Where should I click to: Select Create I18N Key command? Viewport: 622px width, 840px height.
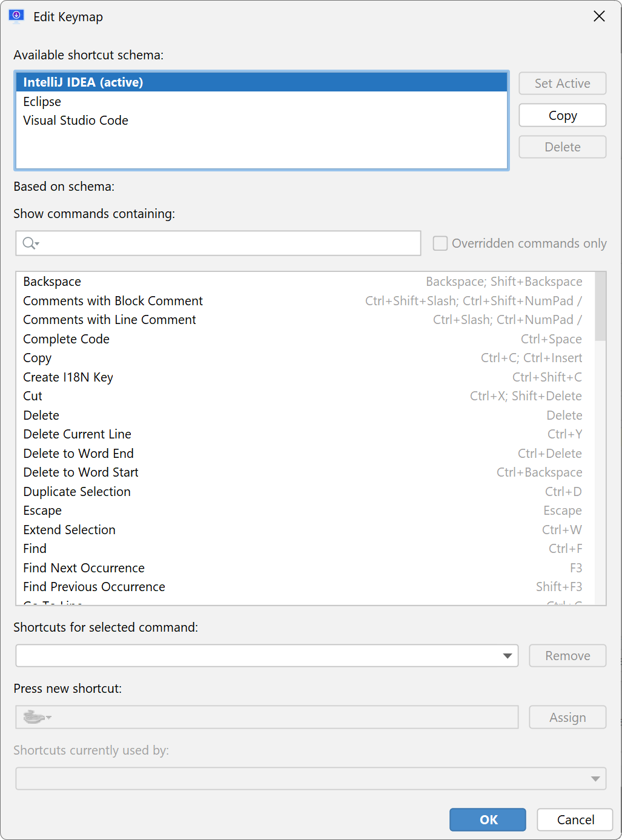[x=305, y=377]
